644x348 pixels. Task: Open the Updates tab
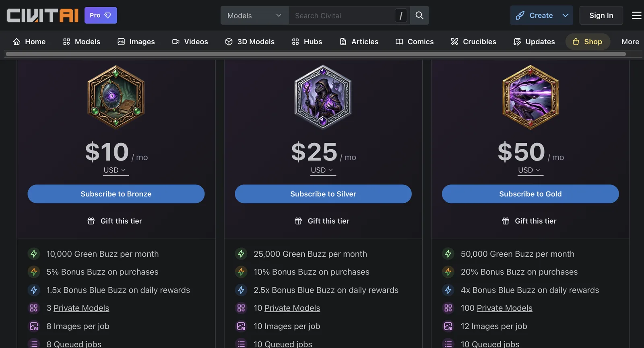tap(534, 41)
